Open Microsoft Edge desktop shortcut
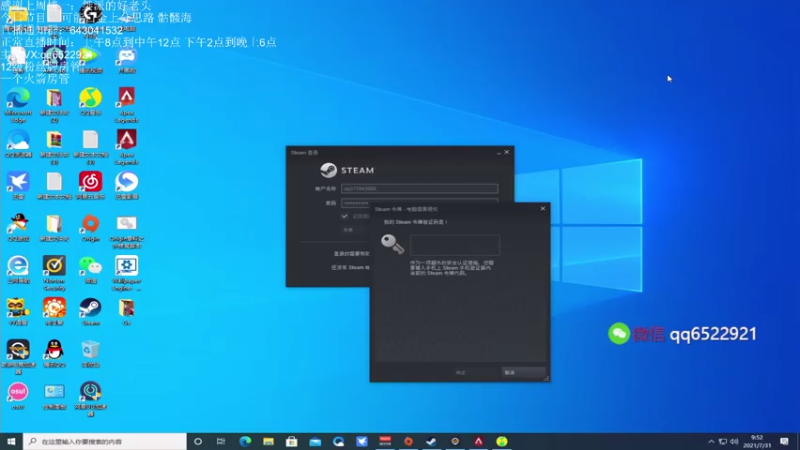Screen dimensions: 800x450 pos(18,105)
